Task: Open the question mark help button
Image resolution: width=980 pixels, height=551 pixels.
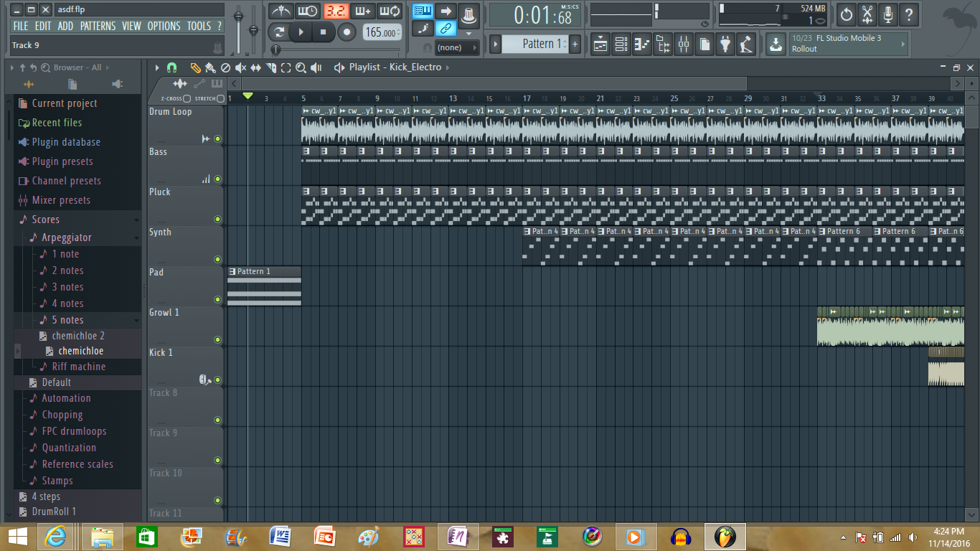Action: pos(909,14)
